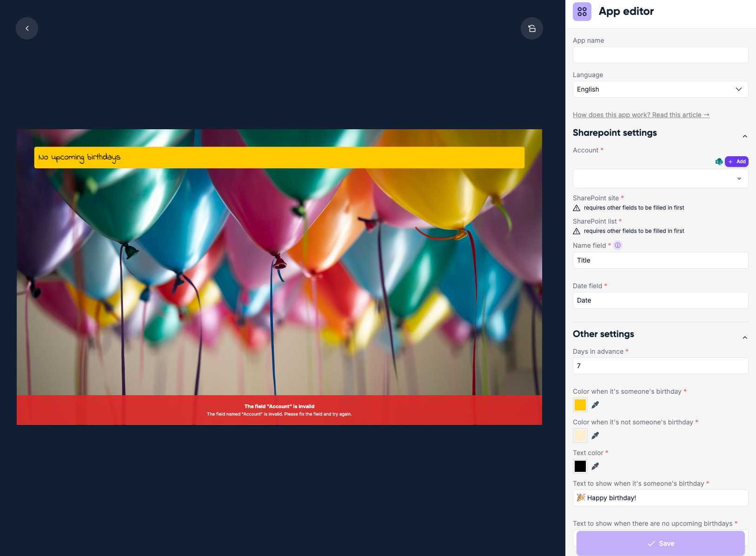
Task: Click the eyedropper next to Text color
Action: pyautogui.click(x=595, y=466)
